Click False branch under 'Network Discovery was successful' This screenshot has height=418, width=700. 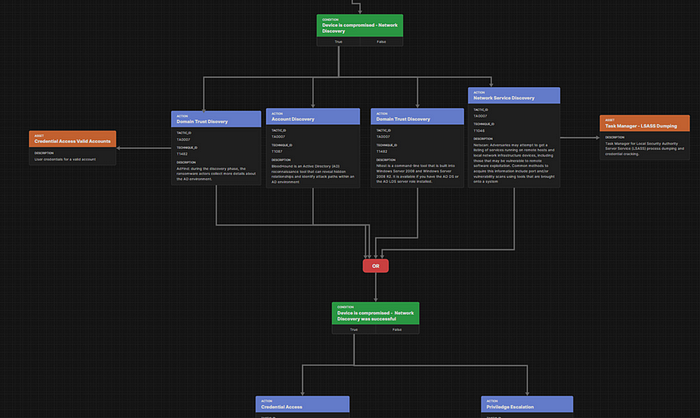(x=397, y=330)
